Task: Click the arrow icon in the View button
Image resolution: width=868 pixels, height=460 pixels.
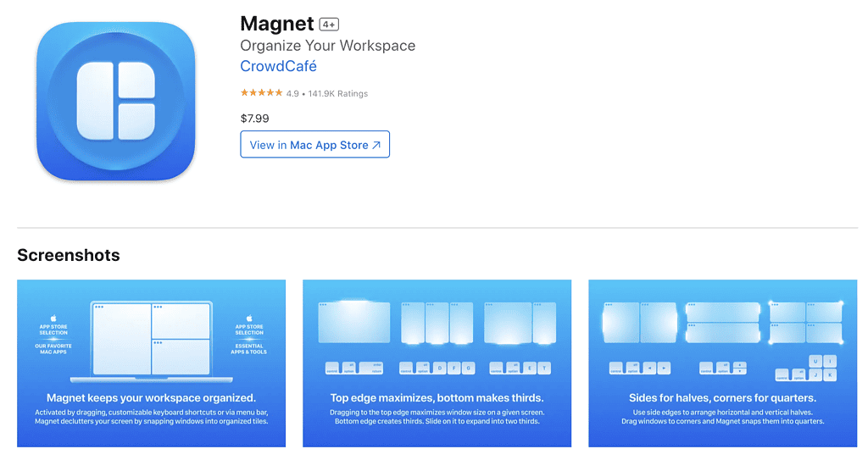Action: coord(376,145)
